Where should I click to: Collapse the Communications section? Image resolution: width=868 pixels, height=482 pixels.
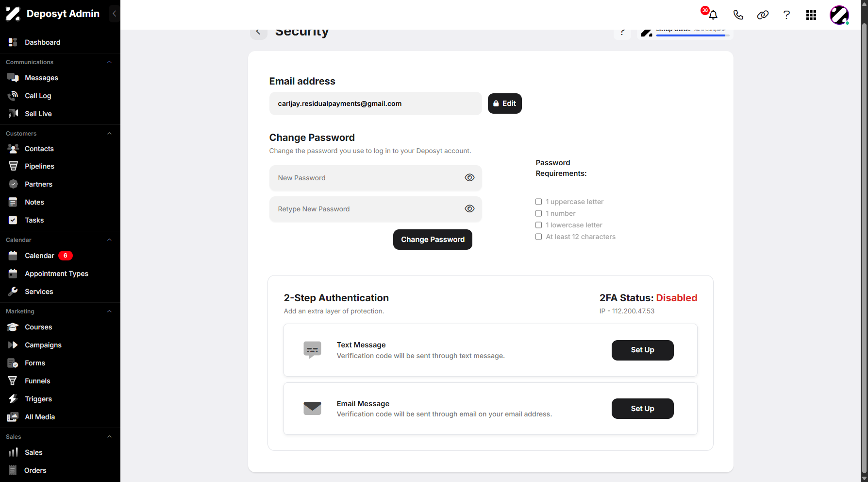pos(109,62)
